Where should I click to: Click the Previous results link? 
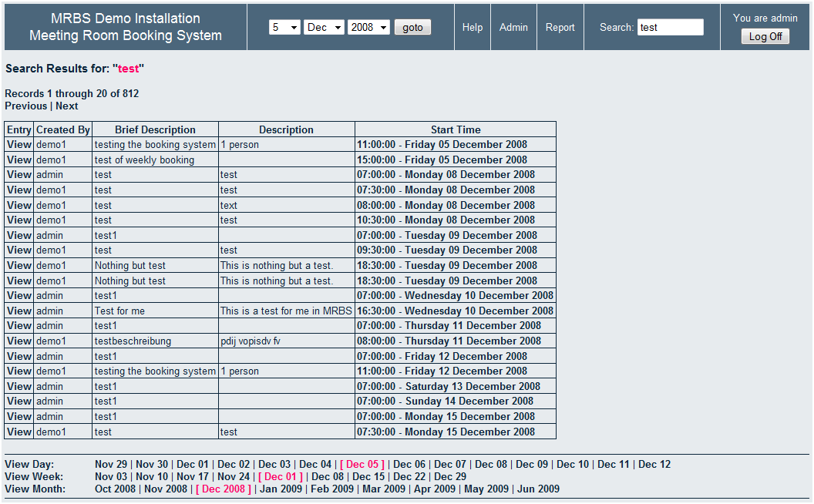click(x=25, y=106)
